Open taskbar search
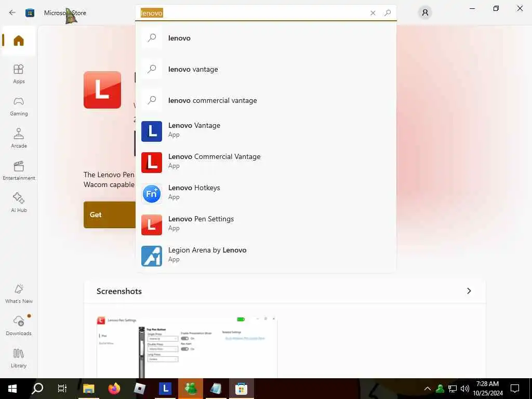This screenshot has width=532, height=399. tap(37, 389)
